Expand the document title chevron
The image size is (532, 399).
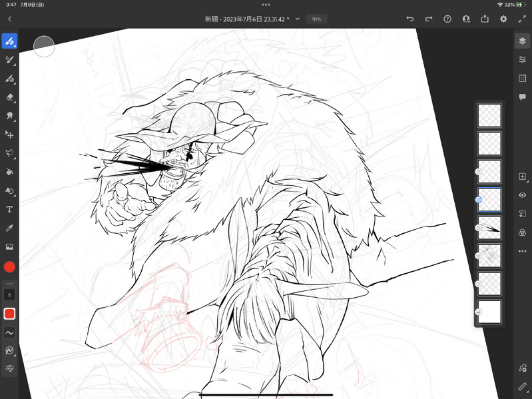[298, 19]
